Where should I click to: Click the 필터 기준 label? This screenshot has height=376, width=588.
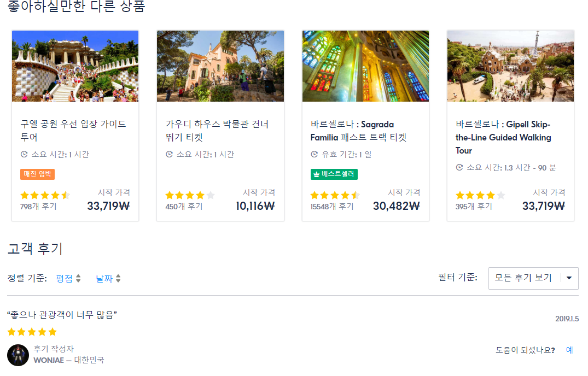point(457,278)
